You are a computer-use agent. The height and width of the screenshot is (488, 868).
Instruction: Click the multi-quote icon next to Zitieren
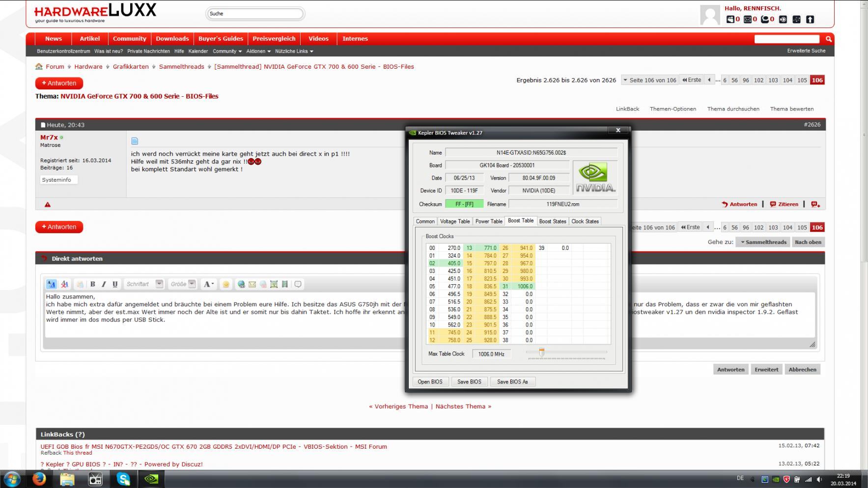pos(815,204)
